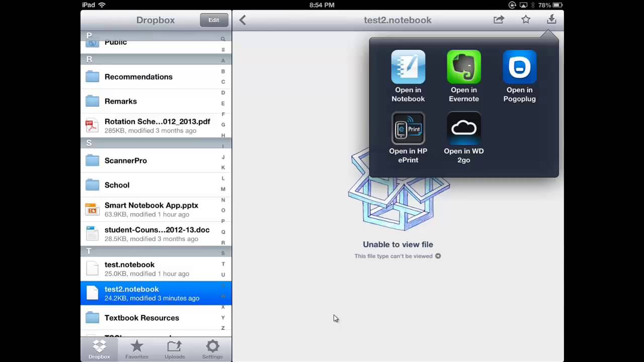This screenshot has width=644, height=362.
Task: Open file in WD 2go app
Action: 464,138
